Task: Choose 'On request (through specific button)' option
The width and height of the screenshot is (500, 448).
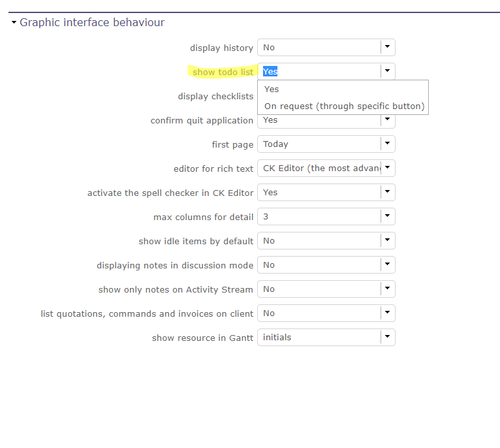Action: (x=344, y=106)
